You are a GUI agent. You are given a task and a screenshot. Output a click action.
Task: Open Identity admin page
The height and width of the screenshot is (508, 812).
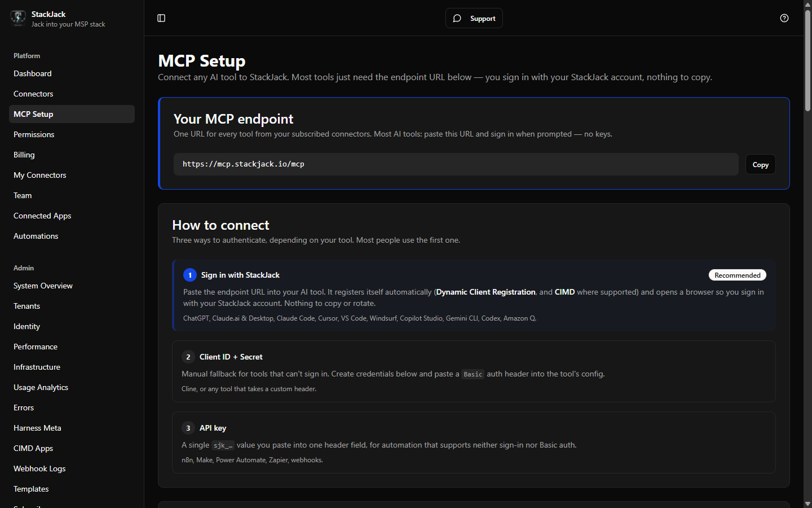[x=72, y=326]
